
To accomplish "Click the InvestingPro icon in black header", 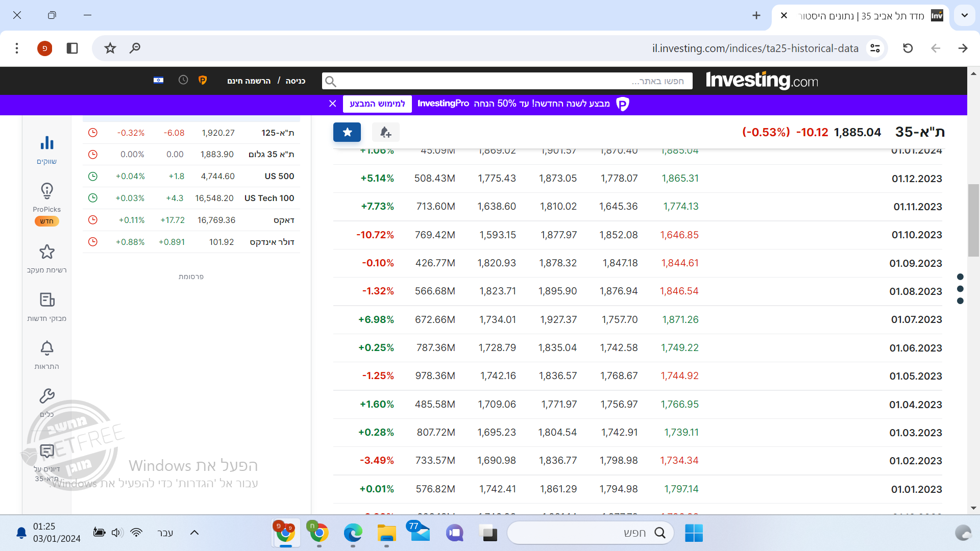I will pos(203,81).
